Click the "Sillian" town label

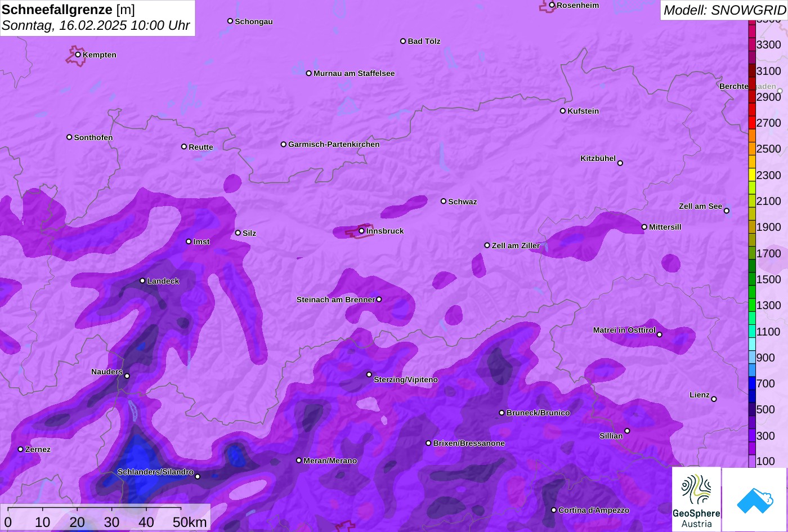611,436
